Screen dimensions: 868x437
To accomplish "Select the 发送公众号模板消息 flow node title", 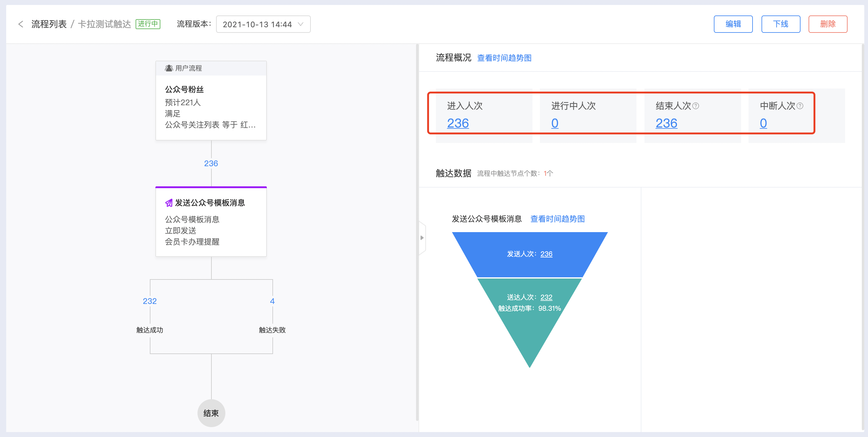I will tap(210, 203).
